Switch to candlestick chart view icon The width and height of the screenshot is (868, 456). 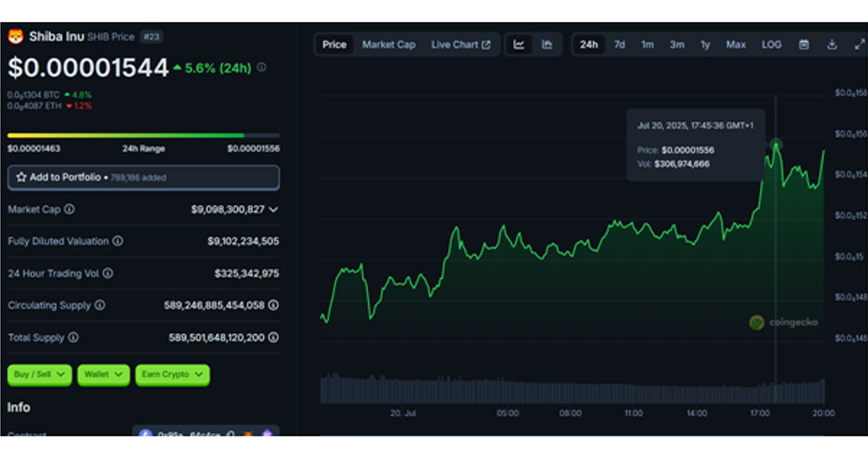[x=547, y=45]
